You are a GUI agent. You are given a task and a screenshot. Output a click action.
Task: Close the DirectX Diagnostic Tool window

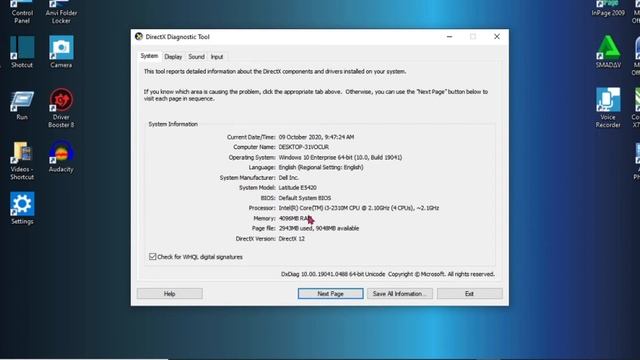click(x=497, y=37)
